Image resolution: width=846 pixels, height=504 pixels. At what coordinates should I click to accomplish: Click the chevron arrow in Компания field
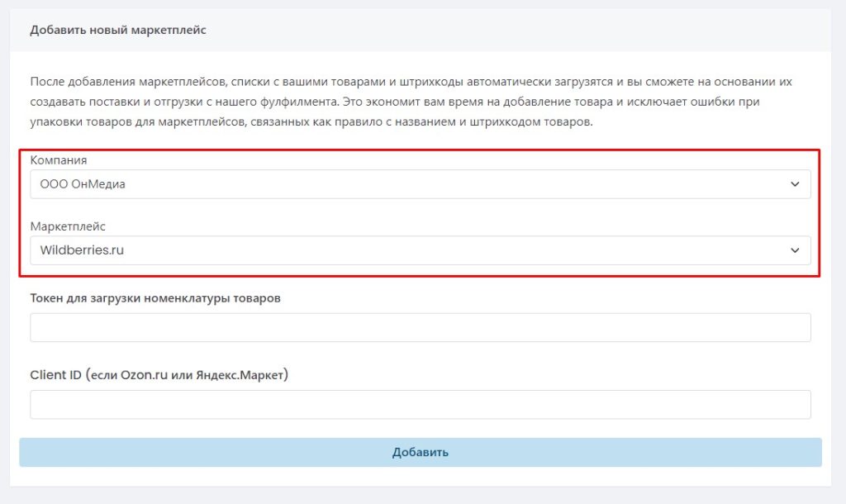pyautogui.click(x=795, y=184)
